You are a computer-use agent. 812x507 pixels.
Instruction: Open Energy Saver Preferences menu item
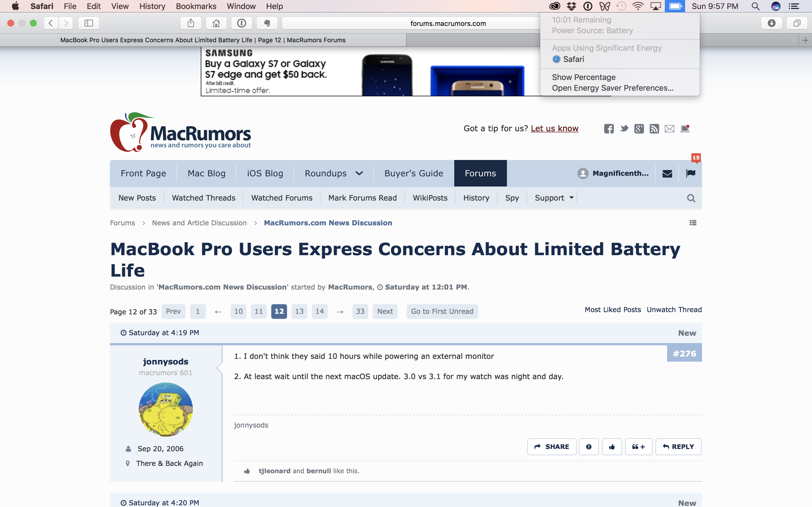tap(612, 88)
